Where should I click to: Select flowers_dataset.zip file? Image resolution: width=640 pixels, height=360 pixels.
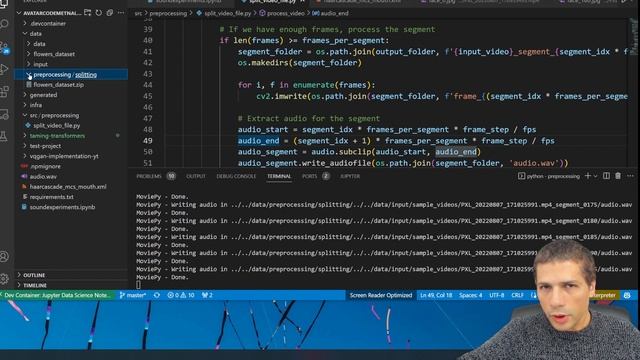(x=58, y=85)
